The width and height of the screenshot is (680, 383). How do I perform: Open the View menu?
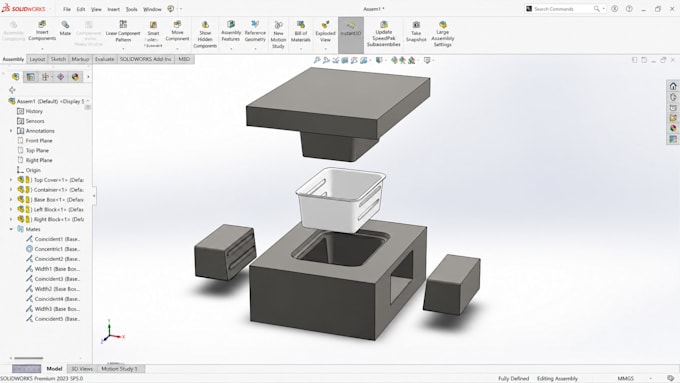pos(96,9)
